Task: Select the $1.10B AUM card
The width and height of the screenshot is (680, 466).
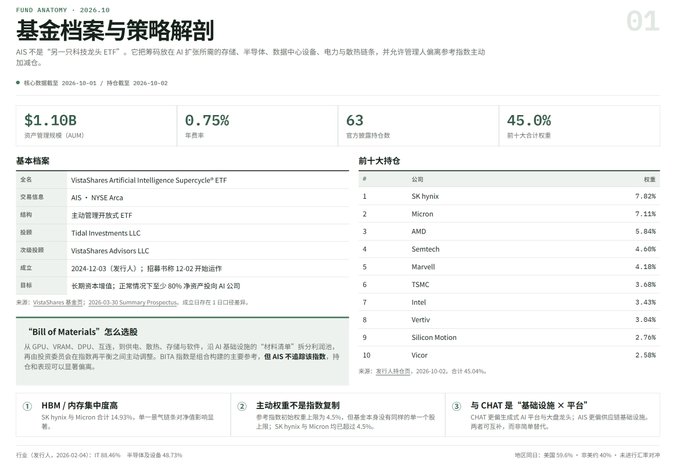Action: click(x=96, y=126)
